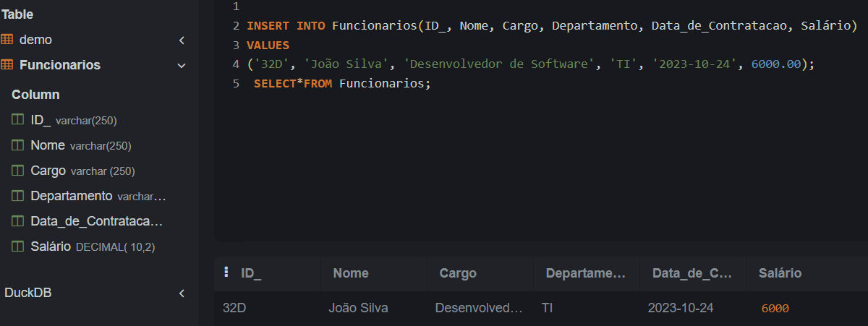This screenshot has height=326, width=868.
Task: Click the Data_de_Contratacao column icon
Action: (x=18, y=221)
